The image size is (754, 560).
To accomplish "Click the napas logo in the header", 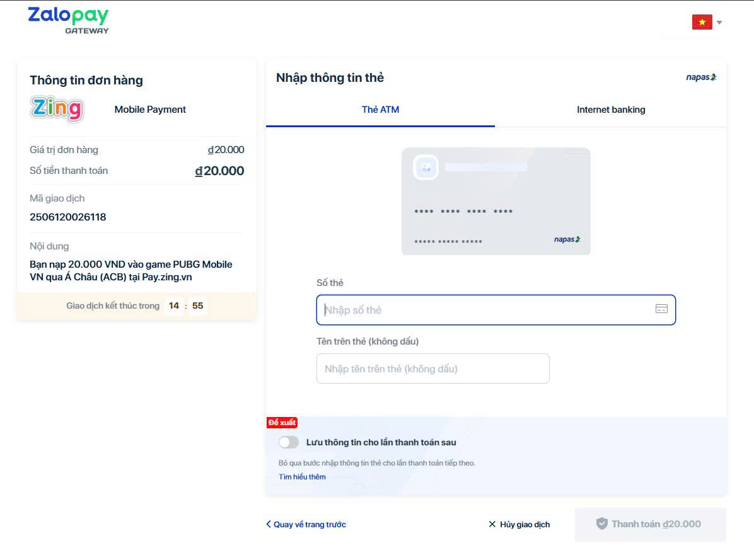I will (701, 77).
